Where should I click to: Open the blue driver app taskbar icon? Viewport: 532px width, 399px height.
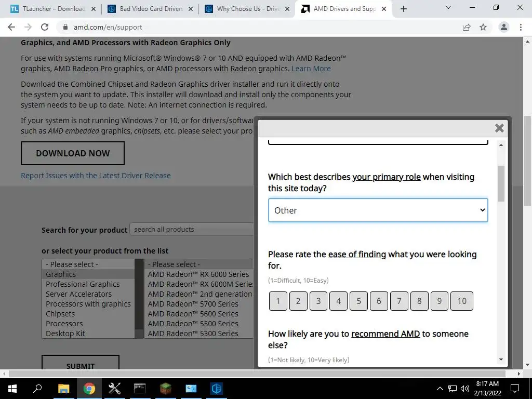(217, 389)
